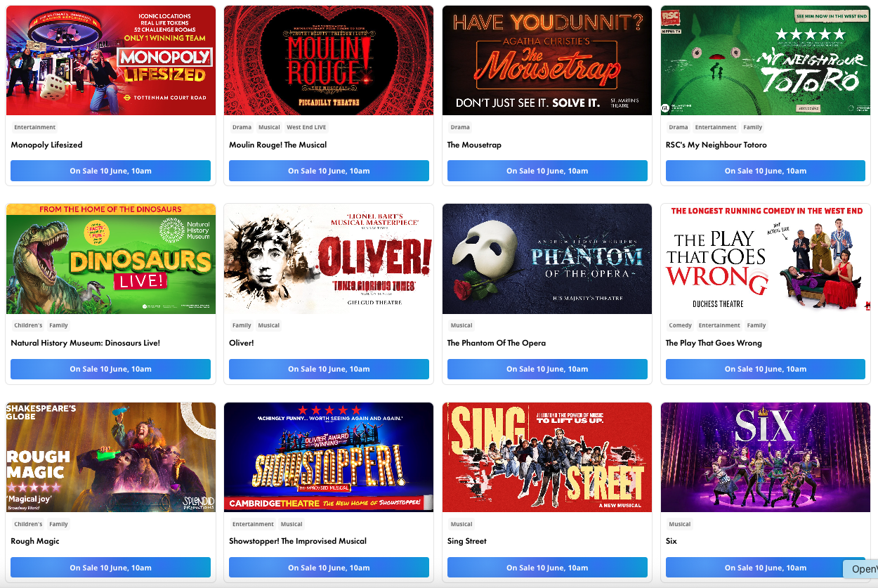Image resolution: width=878 pixels, height=588 pixels.
Task: Click On Sale button under Rough Magic
Action: click(111, 568)
